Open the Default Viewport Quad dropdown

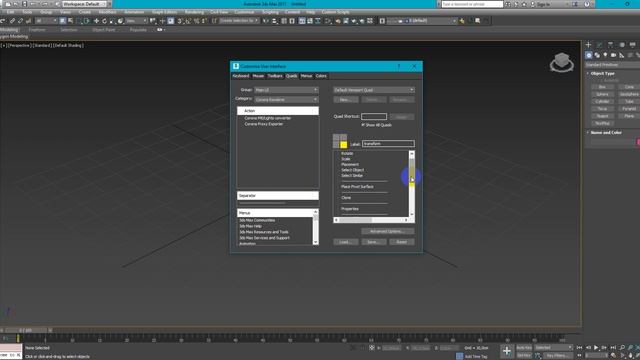[374, 90]
